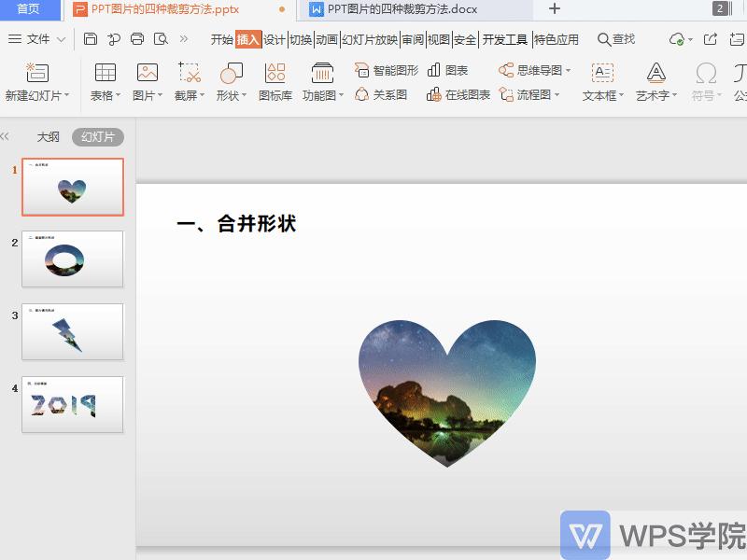The image size is (747, 560).
Task: Insert a chart via the 图表 icon
Action: [x=439, y=70]
